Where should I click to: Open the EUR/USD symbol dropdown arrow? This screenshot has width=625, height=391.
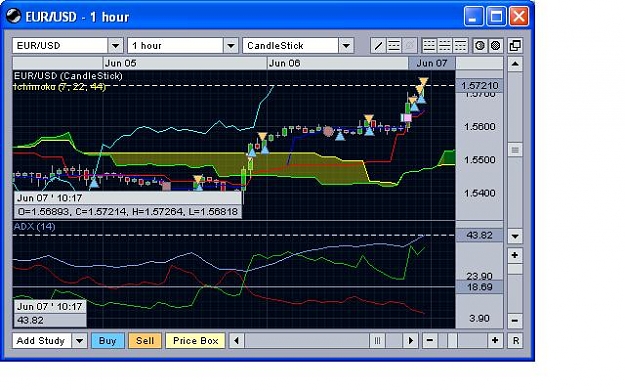115,46
